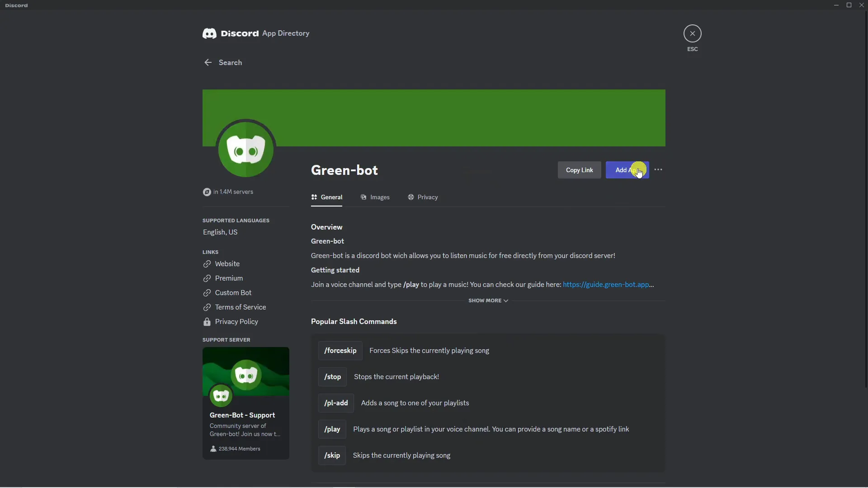Click 'Forces Skips the currently playing song' description
The image size is (868, 488).
429,351
